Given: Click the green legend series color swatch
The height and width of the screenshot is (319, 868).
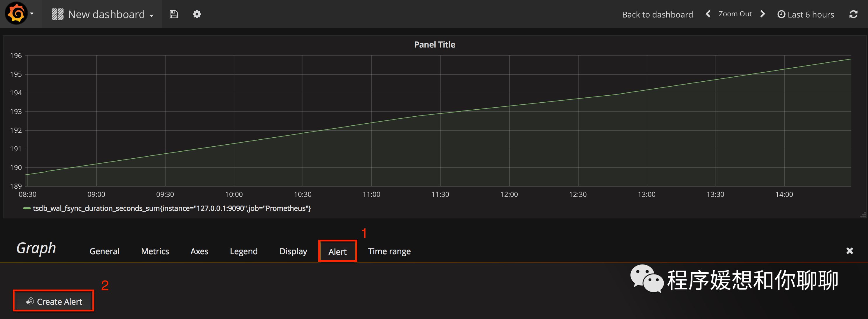Looking at the screenshot, I should pos(27,208).
